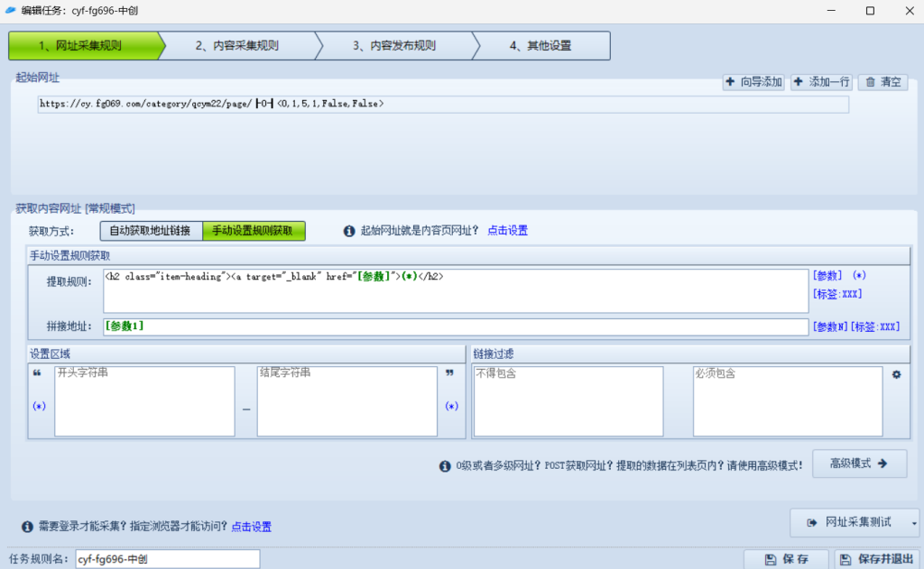Open the 3、内容发布规则 tab
The width and height of the screenshot is (924, 569).
point(393,46)
